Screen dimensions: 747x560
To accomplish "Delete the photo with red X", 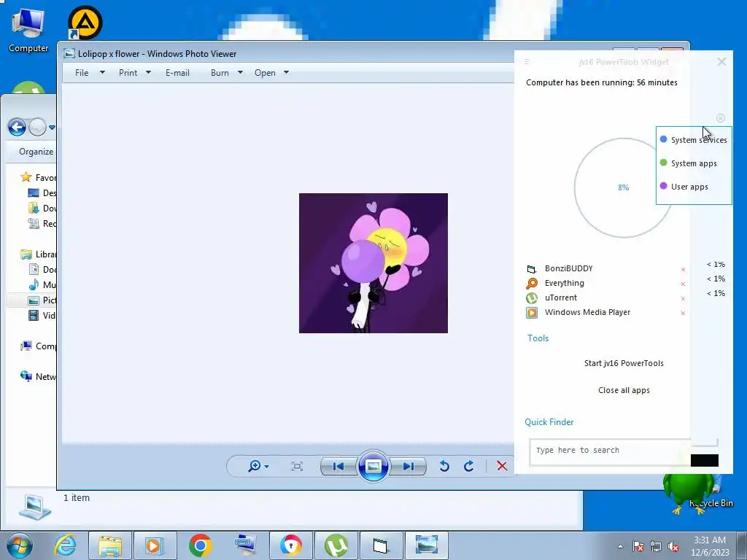I will tap(502, 466).
